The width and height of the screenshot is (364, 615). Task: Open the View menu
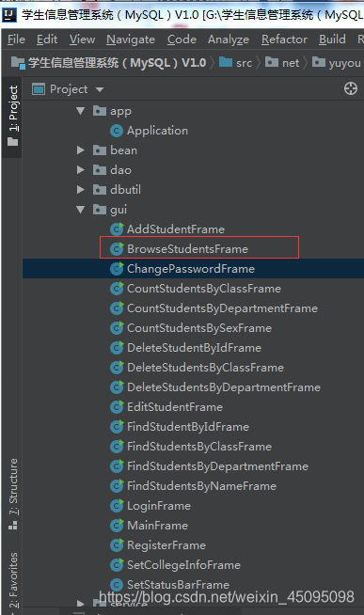tap(83, 39)
